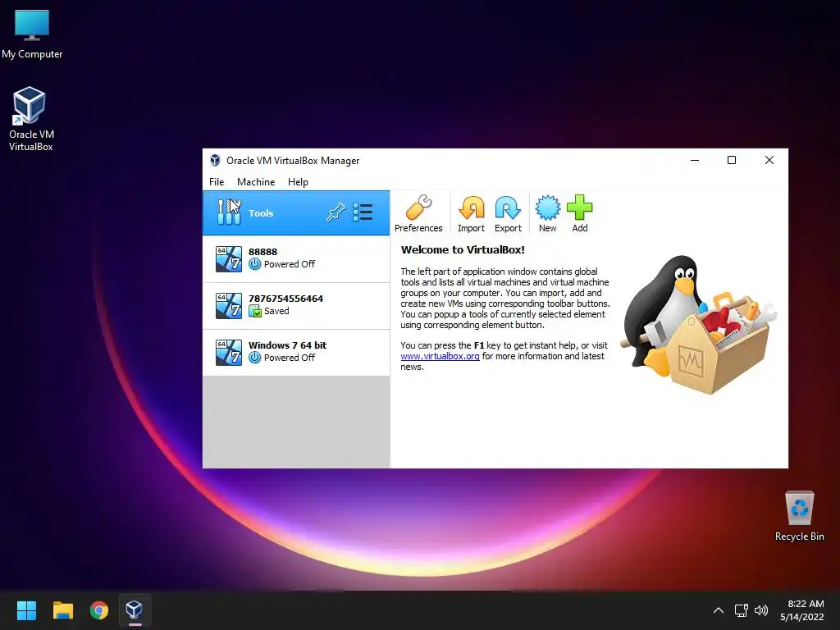The image size is (840, 630).
Task: Open the File menu
Action: click(x=217, y=182)
